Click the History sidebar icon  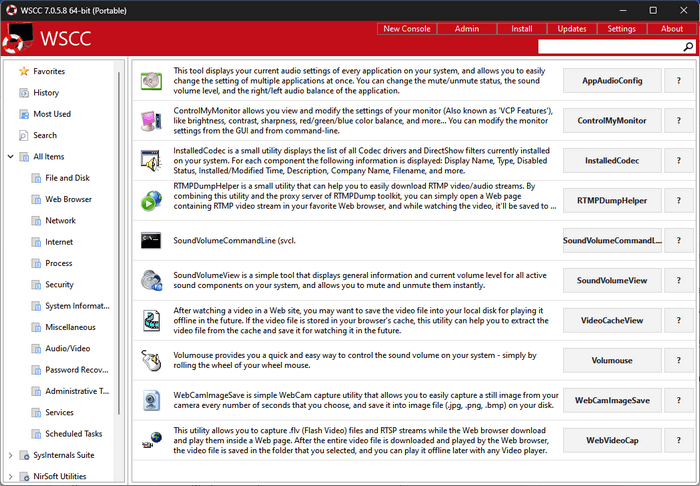24,93
